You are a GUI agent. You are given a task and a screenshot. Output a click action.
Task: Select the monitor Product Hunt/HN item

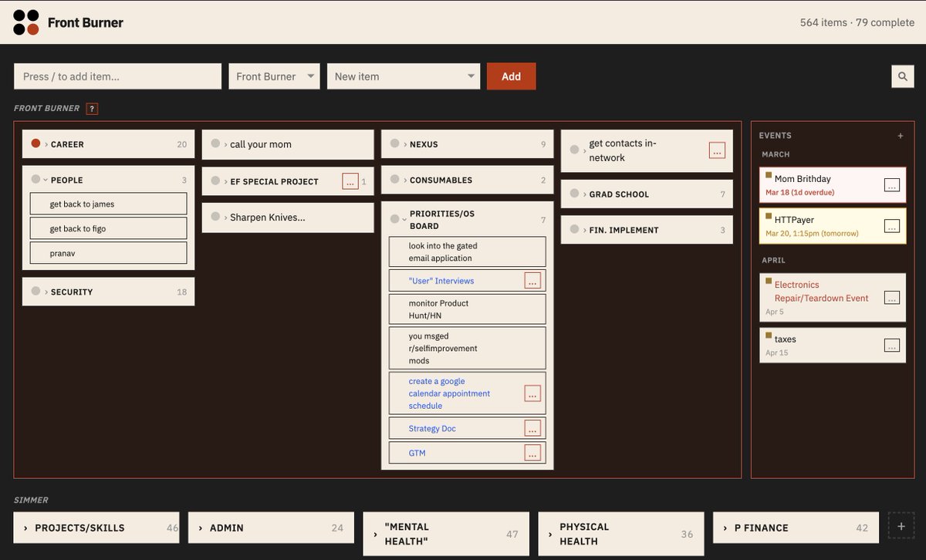467,309
